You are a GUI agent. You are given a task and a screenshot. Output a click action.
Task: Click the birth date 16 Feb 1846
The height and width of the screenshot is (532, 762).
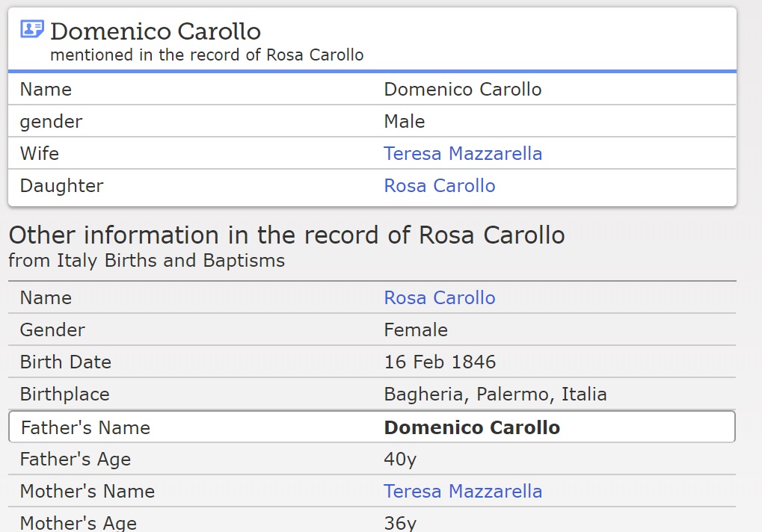439,362
